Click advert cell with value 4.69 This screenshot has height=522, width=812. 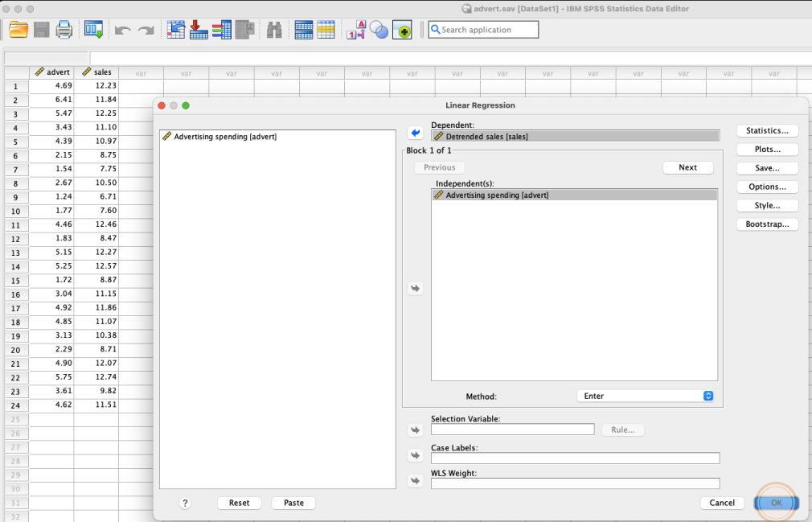[x=51, y=86]
